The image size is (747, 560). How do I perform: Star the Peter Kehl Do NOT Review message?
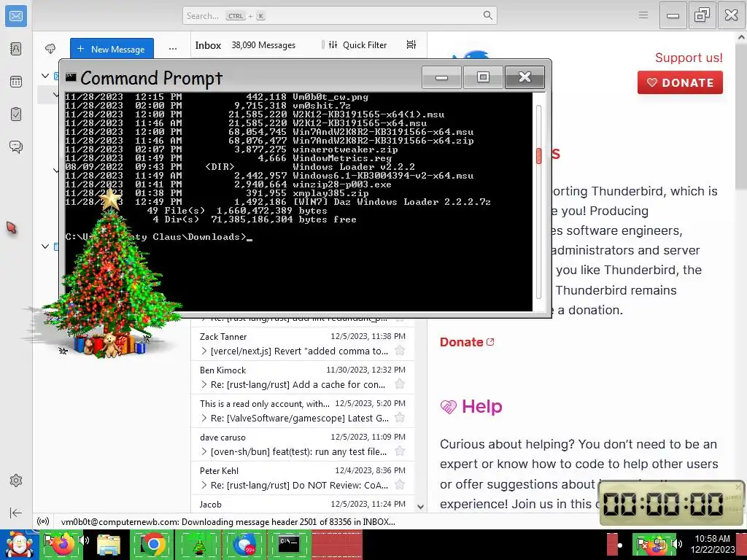point(400,485)
